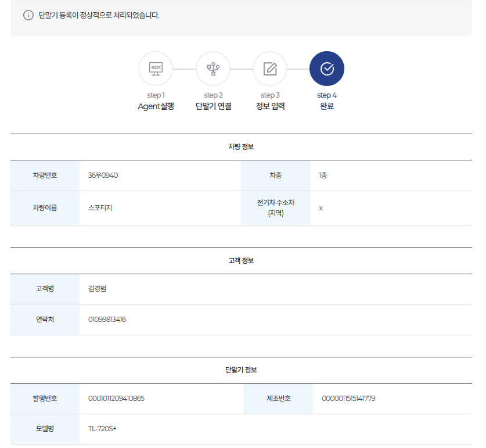Viewport: 486px width, 448px height.
Task: Click the 'step 3' caption text
Action: 270,95
